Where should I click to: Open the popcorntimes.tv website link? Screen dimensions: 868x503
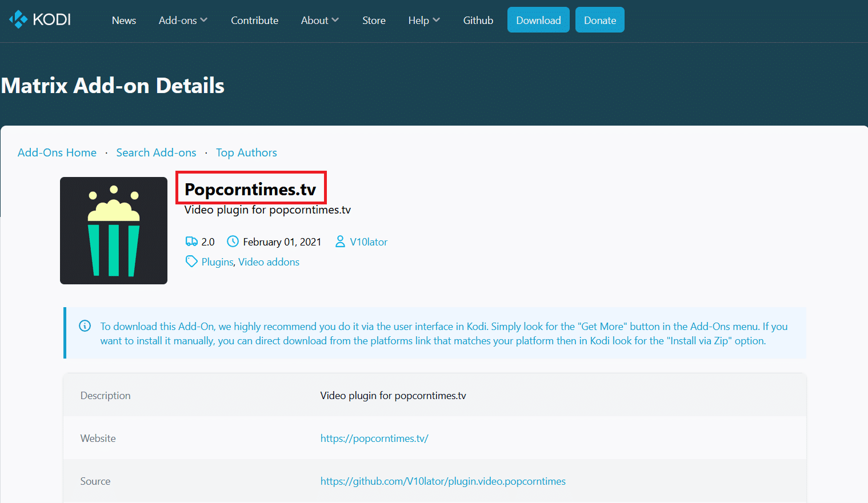coord(374,438)
